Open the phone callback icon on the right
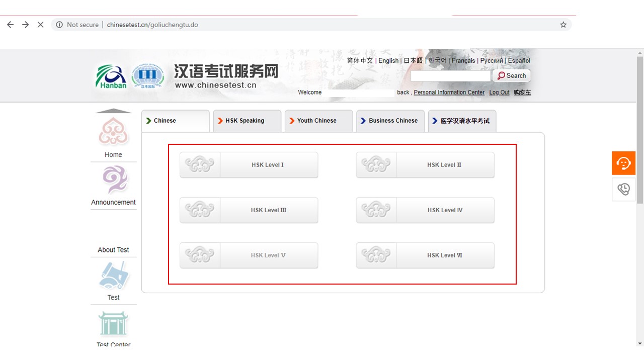 (x=624, y=189)
